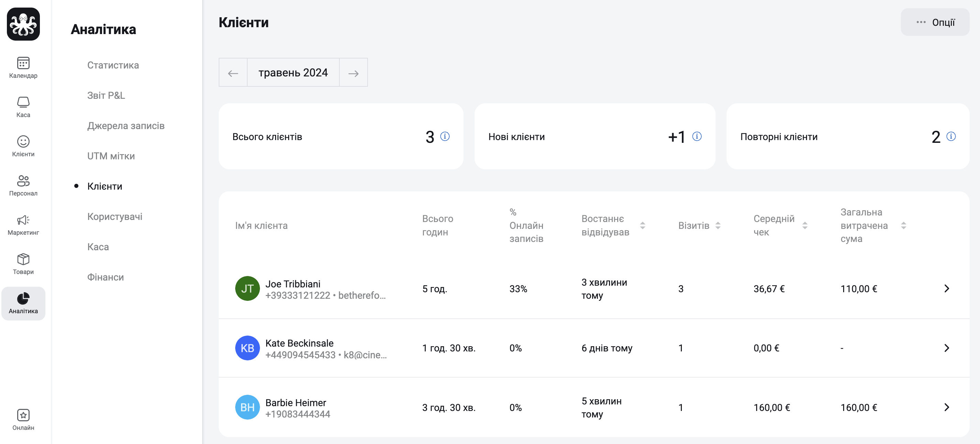The width and height of the screenshot is (980, 444).
Task: Sort by Востаннє відвідував column
Action: [x=643, y=225]
